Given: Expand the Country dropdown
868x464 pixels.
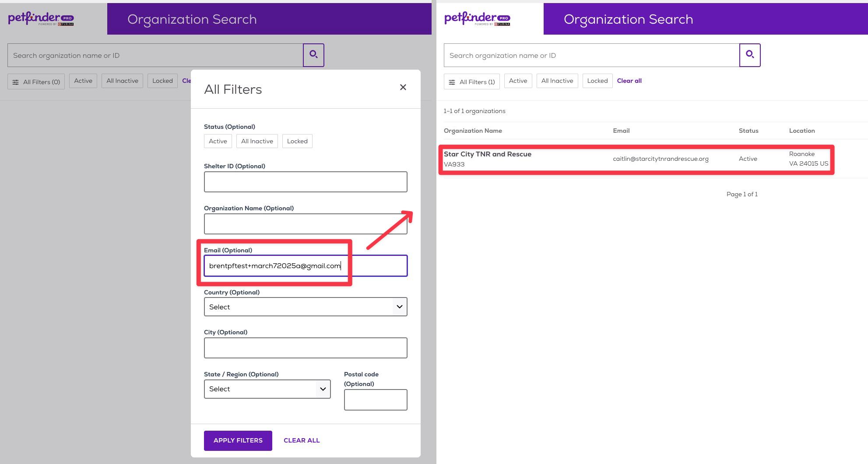Looking at the screenshot, I should click(x=305, y=307).
